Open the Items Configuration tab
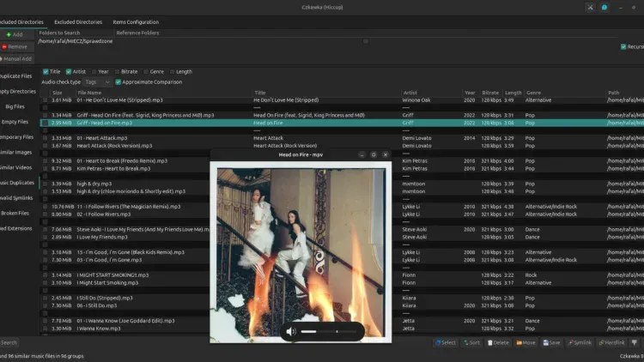This screenshot has width=644, height=362. (135, 21)
